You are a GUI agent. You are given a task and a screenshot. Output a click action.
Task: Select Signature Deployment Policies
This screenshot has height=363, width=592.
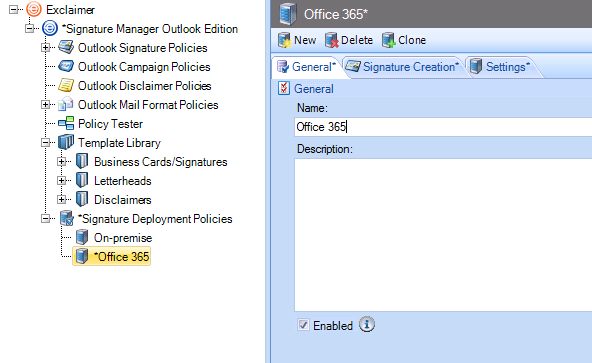[155, 219]
